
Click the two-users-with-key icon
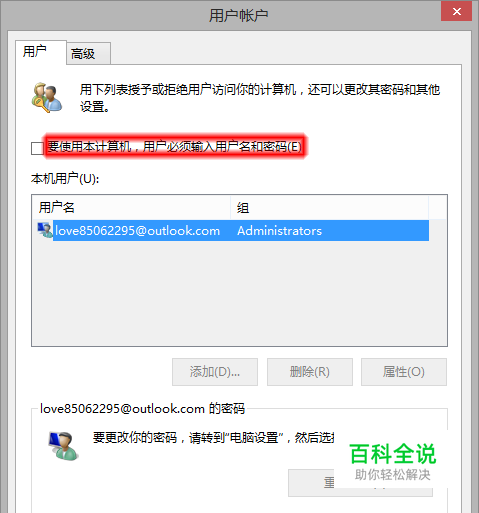tap(47, 97)
